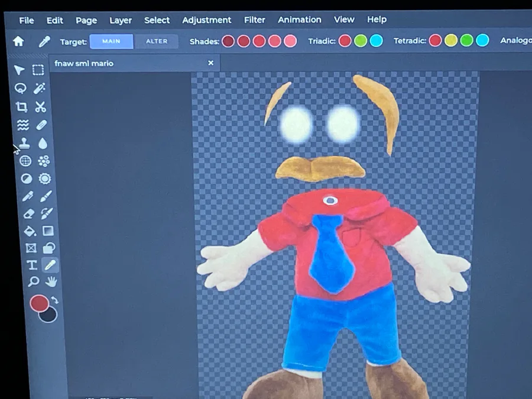Select the Hand pan tool
532x399 pixels.
[51, 281]
